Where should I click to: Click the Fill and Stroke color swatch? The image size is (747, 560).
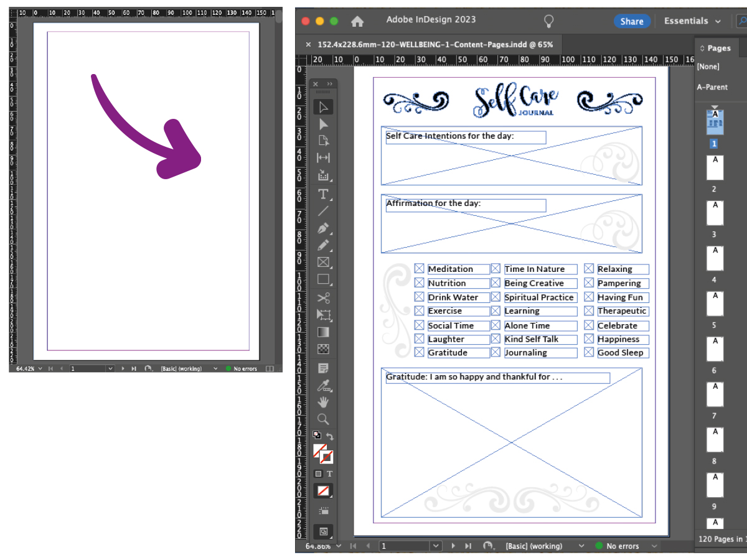pyautogui.click(x=322, y=454)
